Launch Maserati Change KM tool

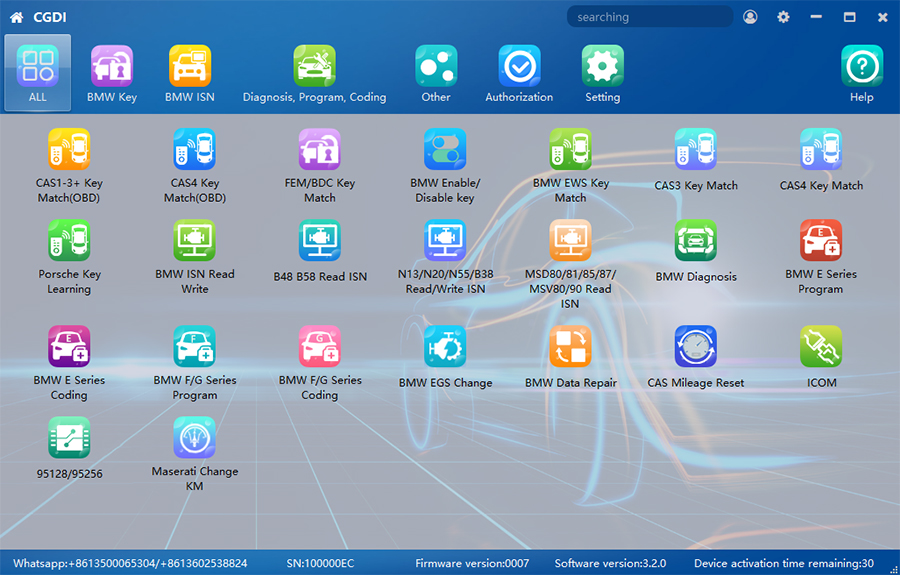pos(194,438)
